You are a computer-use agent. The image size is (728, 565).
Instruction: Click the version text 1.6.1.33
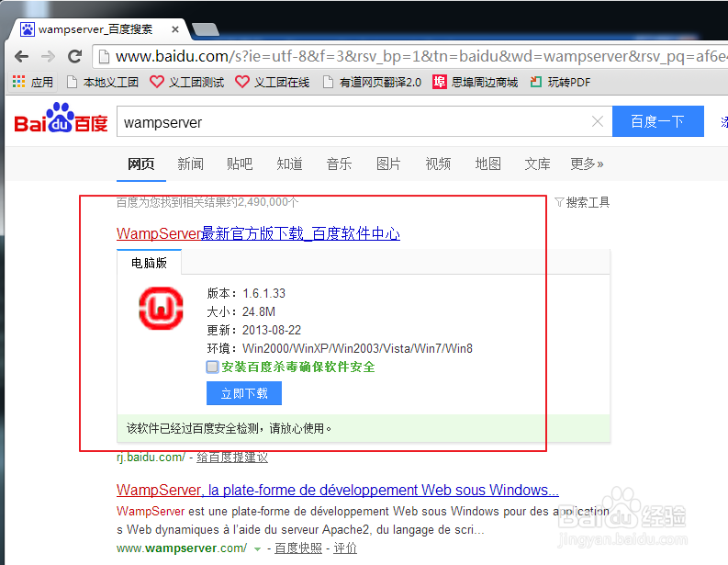(263, 294)
